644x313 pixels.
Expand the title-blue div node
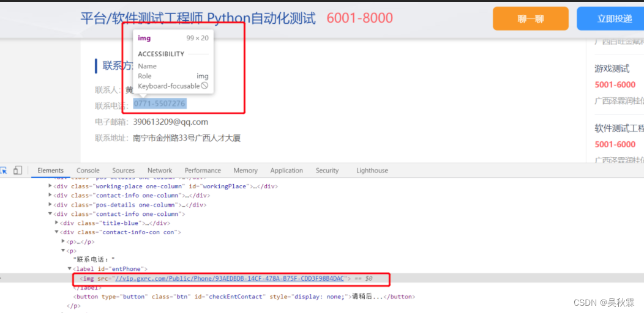(57, 223)
